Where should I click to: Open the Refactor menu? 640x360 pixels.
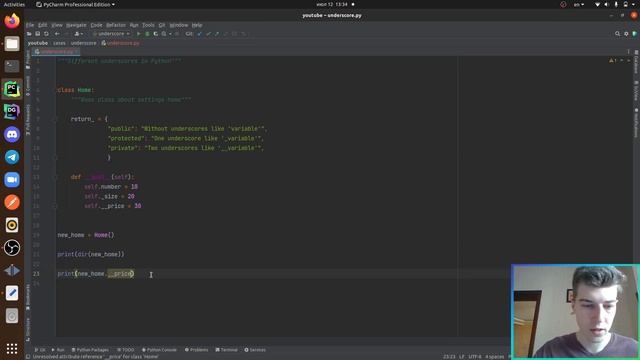116,25
